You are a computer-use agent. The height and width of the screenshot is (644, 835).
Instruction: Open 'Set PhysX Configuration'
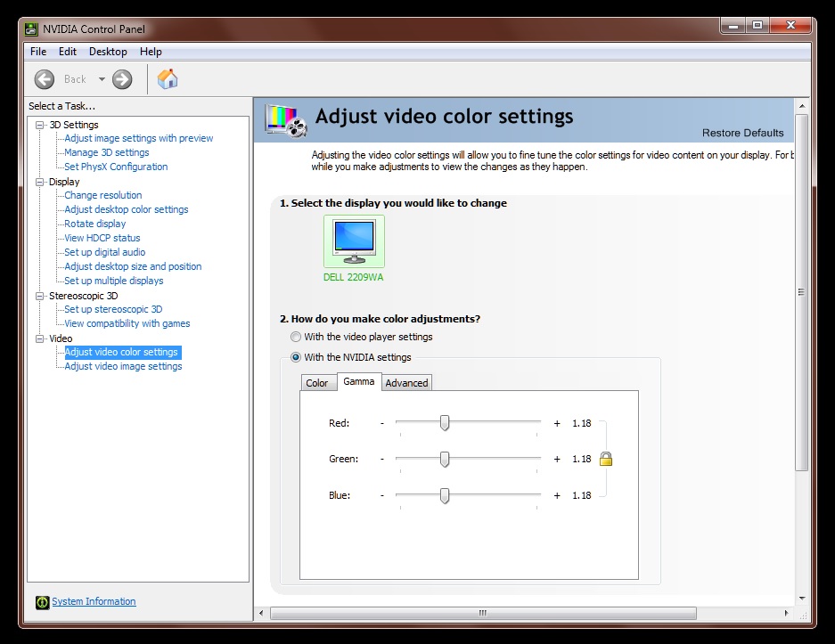pos(116,167)
